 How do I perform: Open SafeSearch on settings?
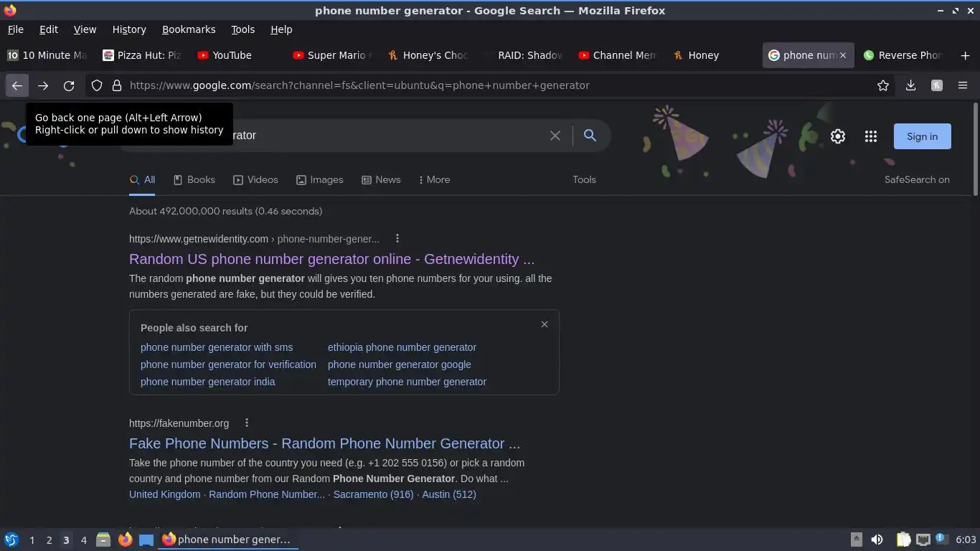917,179
